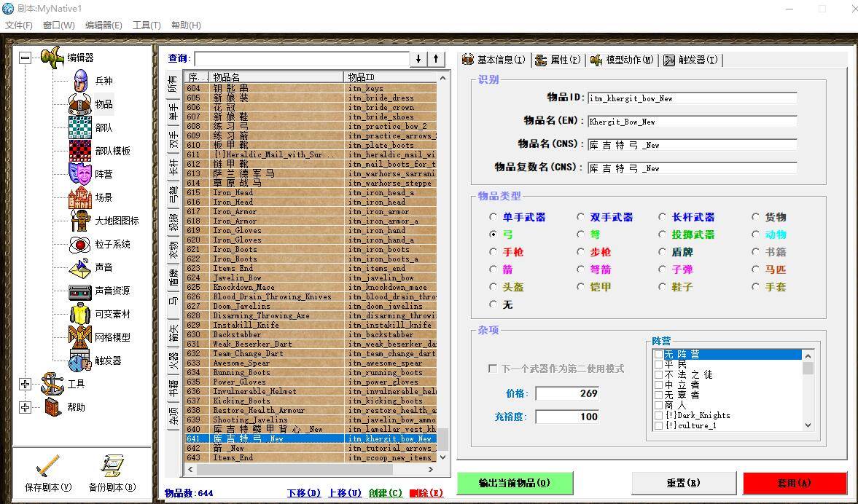Click the 输出当前物品(O) button
Screen dimensions: 858x504
click(x=515, y=483)
